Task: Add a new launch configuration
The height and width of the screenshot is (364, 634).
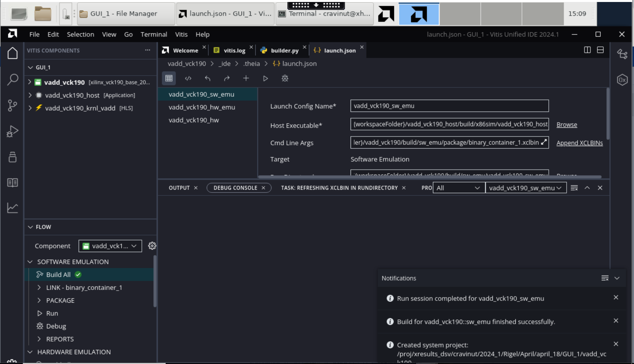Action: coord(246,79)
